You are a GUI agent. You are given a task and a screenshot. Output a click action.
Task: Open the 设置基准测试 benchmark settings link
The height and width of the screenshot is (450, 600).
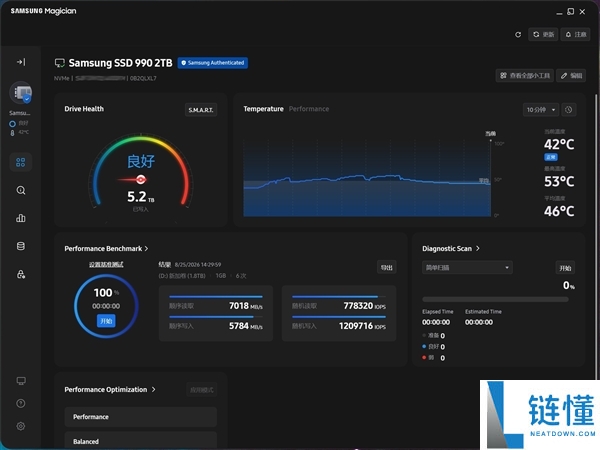[x=106, y=264]
